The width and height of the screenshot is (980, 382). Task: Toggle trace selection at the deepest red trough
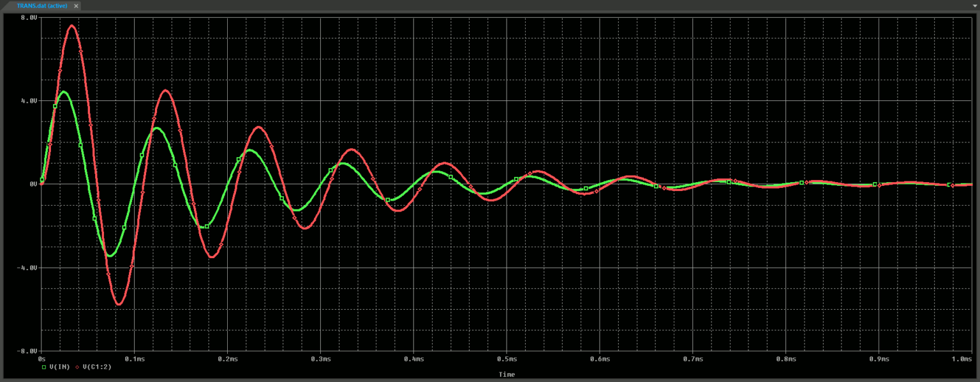[x=118, y=305]
